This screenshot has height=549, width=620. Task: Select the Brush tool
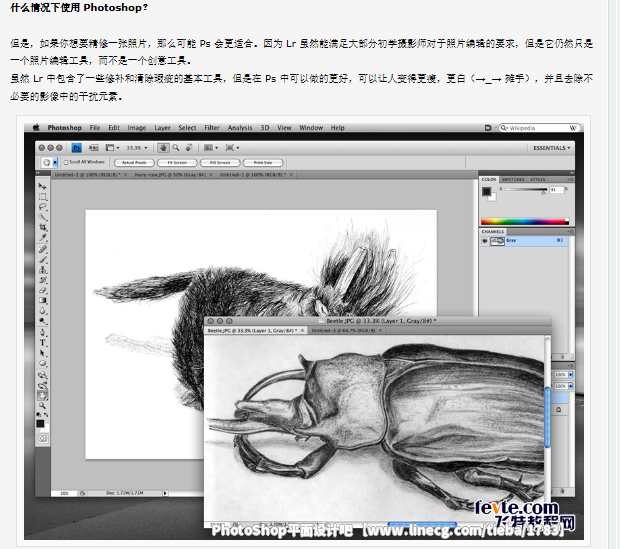[42, 259]
